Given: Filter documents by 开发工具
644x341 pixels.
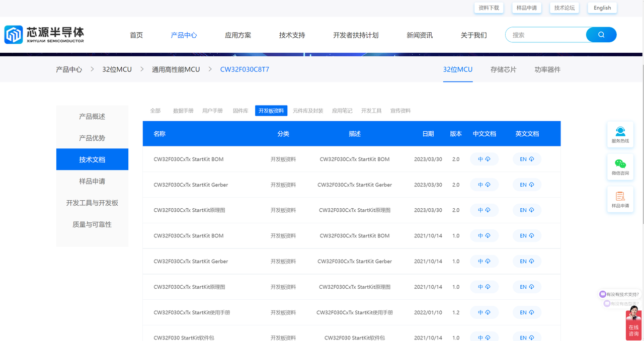Looking at the screenshot, I should point(371,111).
